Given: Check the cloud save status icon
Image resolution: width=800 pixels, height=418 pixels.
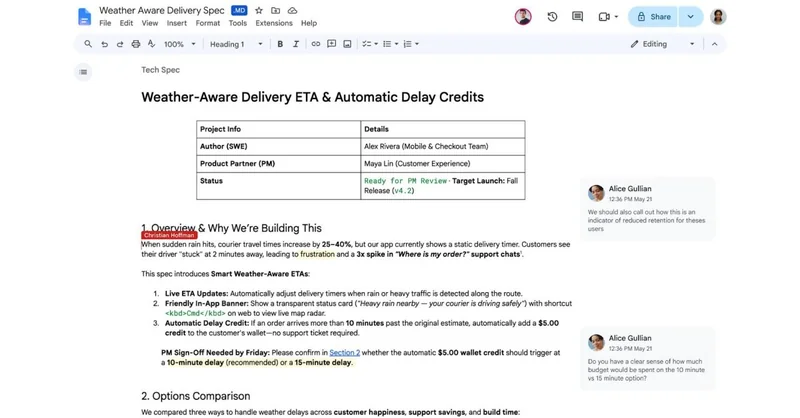Looking at the screenshot, I should 292,10.
